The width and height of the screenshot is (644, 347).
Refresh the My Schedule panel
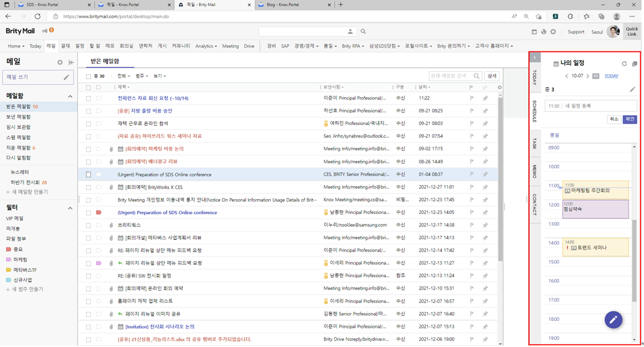624,64
